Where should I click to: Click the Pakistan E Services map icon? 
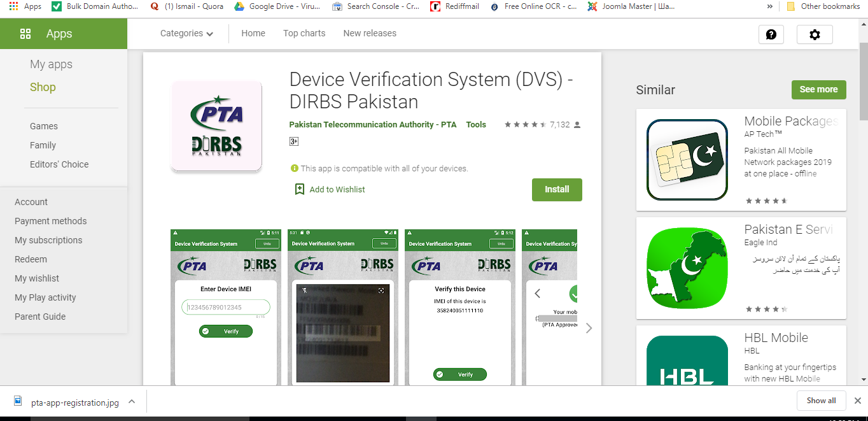pyautogui.click(x=687, y=268)
